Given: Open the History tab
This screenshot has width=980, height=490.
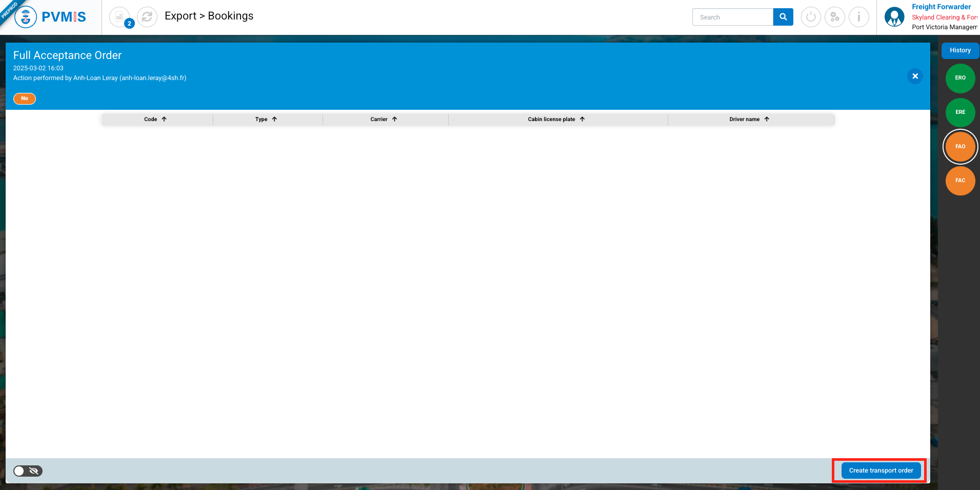Looking at the screenshot, I should click(x=960, y=50).
